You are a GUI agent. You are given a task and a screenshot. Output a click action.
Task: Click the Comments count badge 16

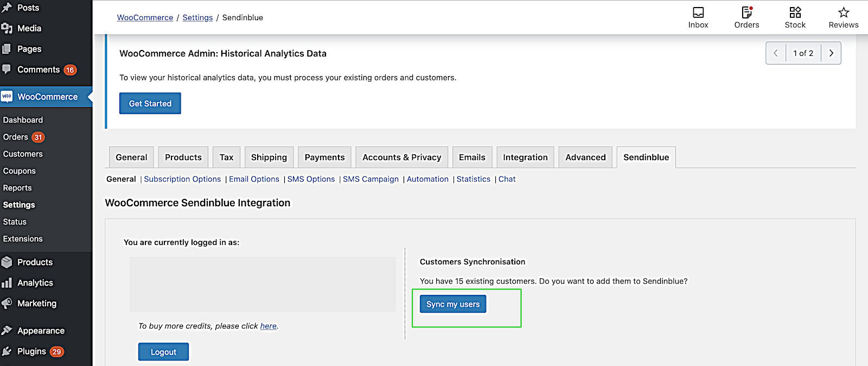click(x=70, y=70)
